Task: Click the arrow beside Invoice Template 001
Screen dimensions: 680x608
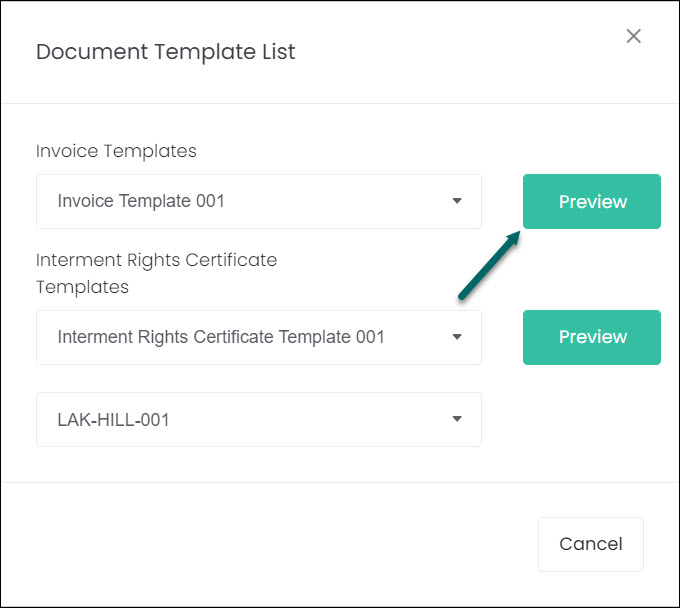Action: click(457, 201)
